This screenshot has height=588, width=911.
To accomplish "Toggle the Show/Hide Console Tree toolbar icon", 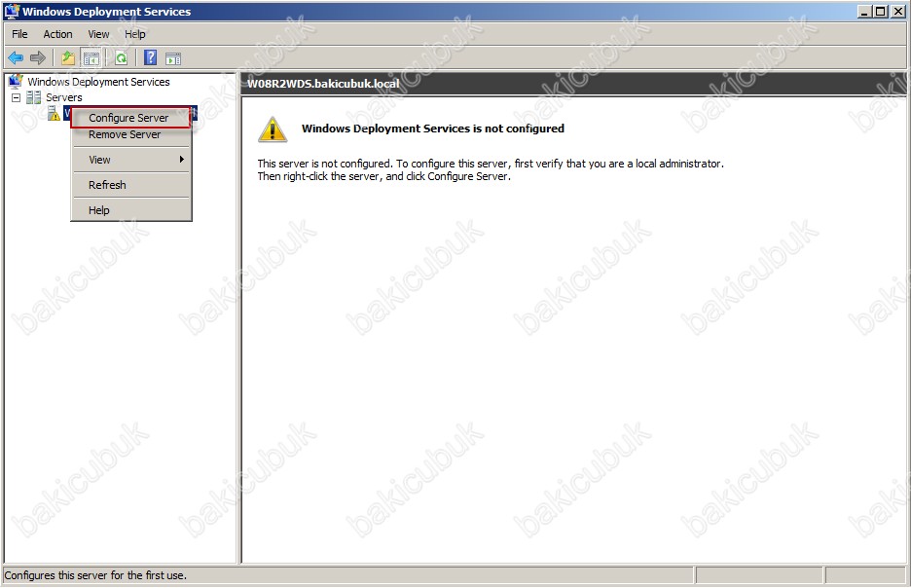I will pos(91,57).
